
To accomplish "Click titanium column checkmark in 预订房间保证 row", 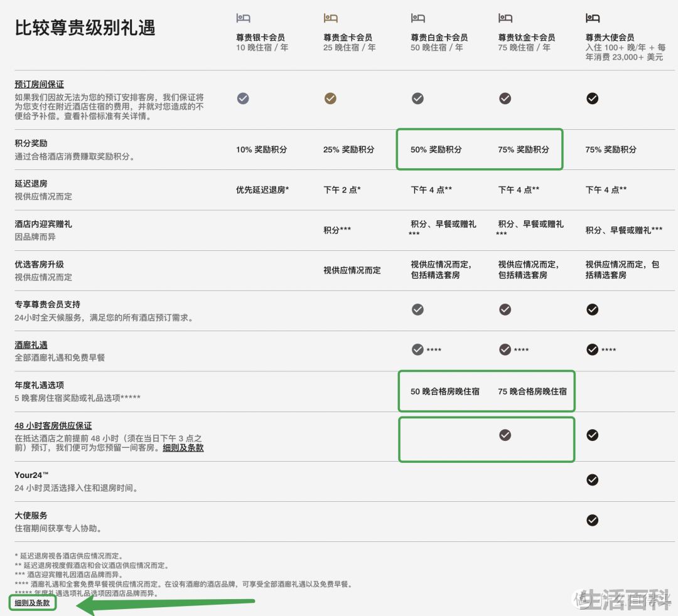I will point(505,98).
